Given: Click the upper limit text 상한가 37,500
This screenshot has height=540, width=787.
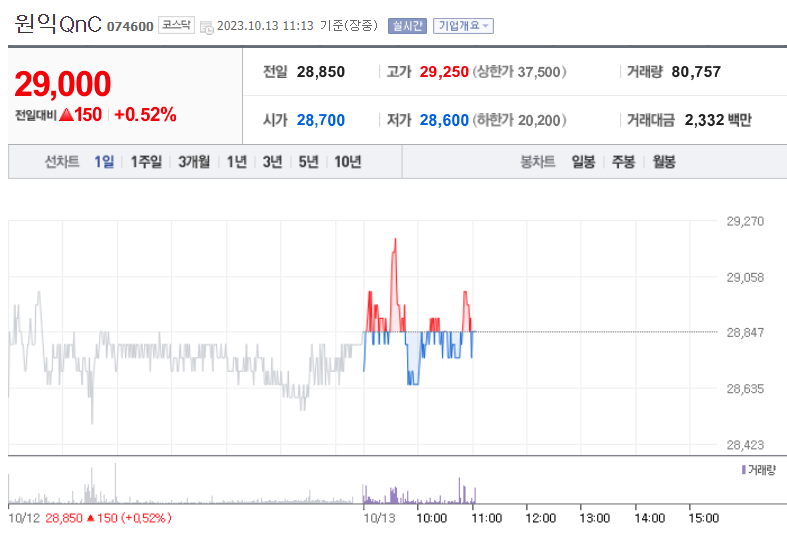Looking at the screenshot, I should (519, 72).
